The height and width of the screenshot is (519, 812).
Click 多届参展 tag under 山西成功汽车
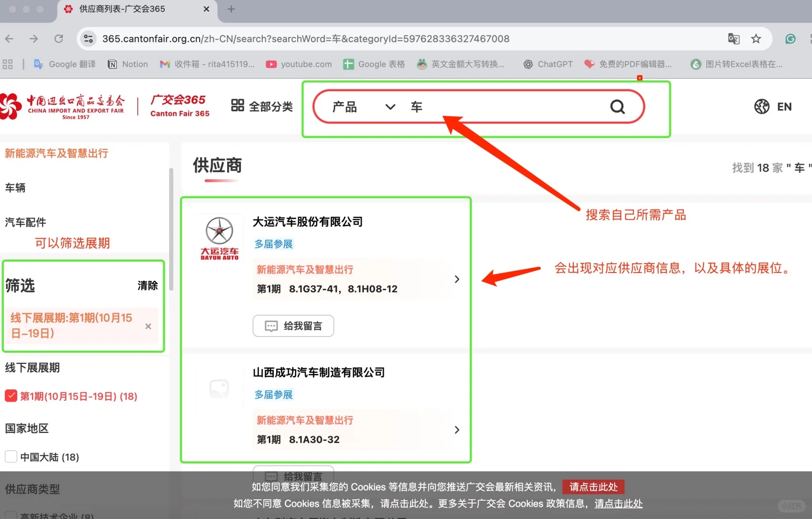(x=274, y=395)
